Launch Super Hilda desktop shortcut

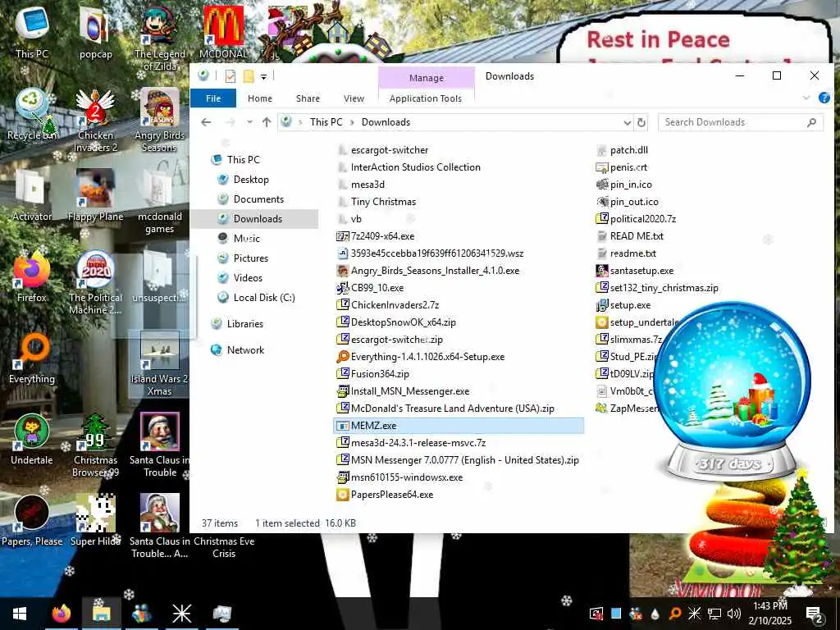pyautogui.click(x=95, y=521)
